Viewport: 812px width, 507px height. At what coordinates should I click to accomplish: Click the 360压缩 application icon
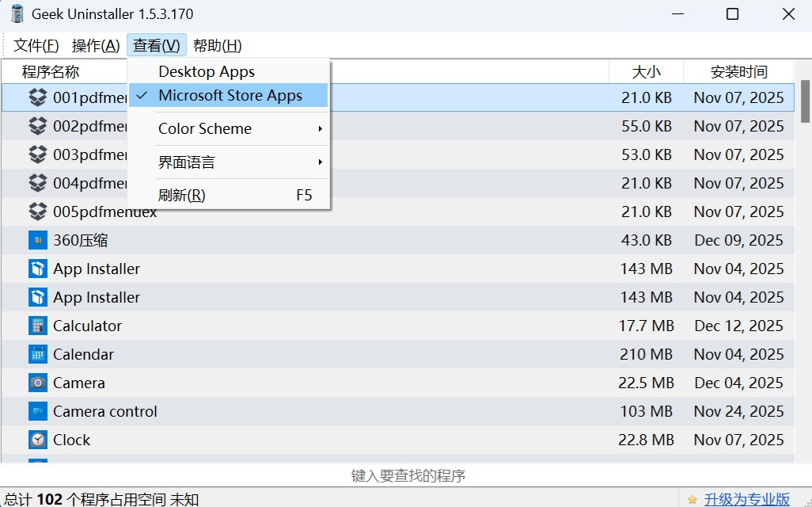(37, 240)
